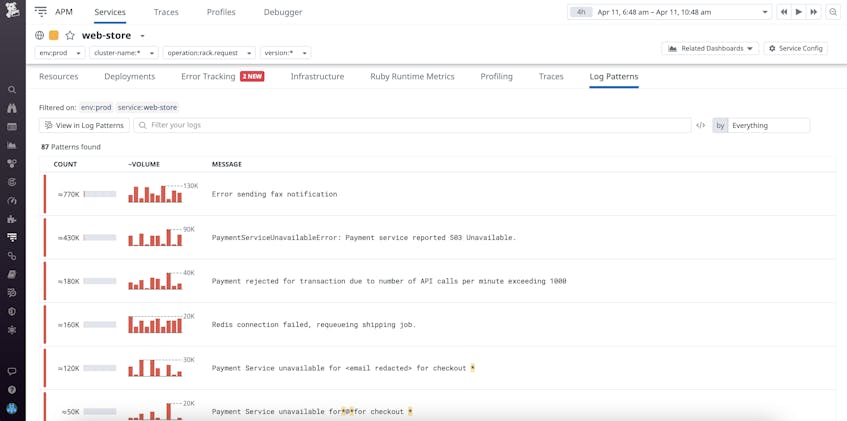
Task: Open the notebook sidebar icon
Action: click(12, 274)
